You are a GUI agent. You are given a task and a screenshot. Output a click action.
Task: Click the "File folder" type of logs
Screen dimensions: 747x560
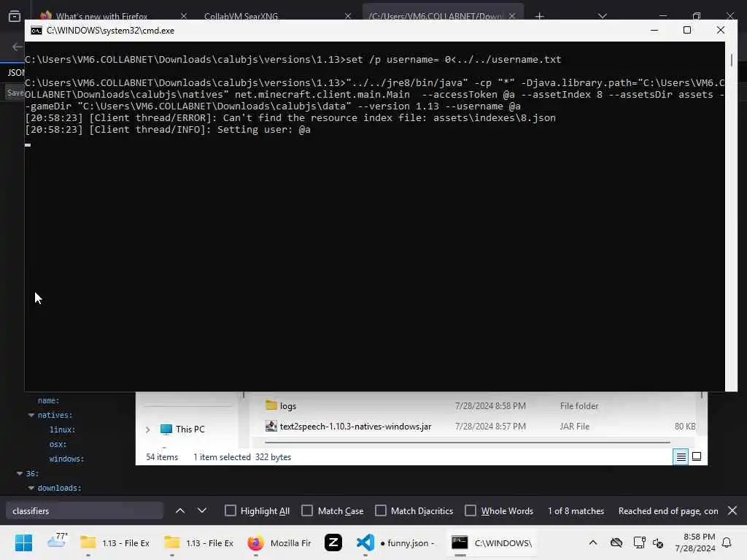point(578,405)
